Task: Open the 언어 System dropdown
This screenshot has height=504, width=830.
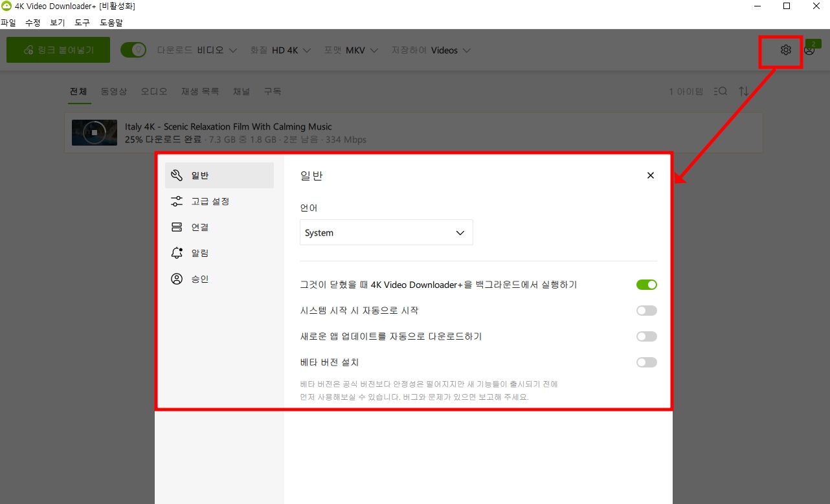Action: tap(386, 232)
